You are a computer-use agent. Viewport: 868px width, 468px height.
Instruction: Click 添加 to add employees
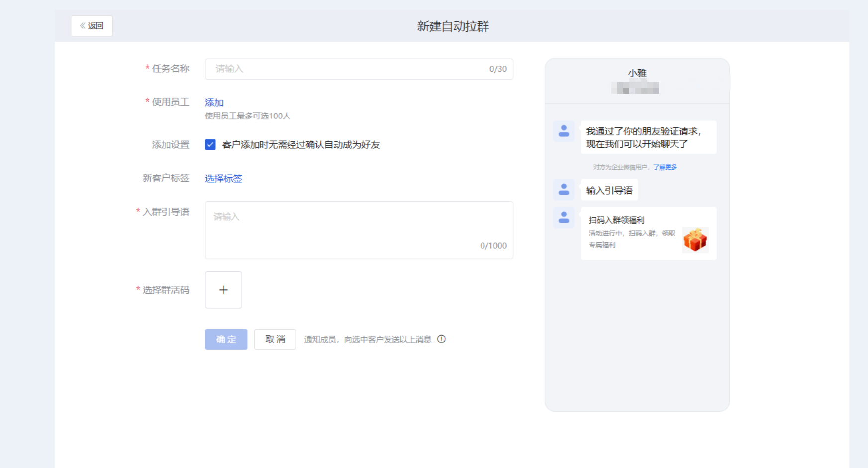point(214,102)
